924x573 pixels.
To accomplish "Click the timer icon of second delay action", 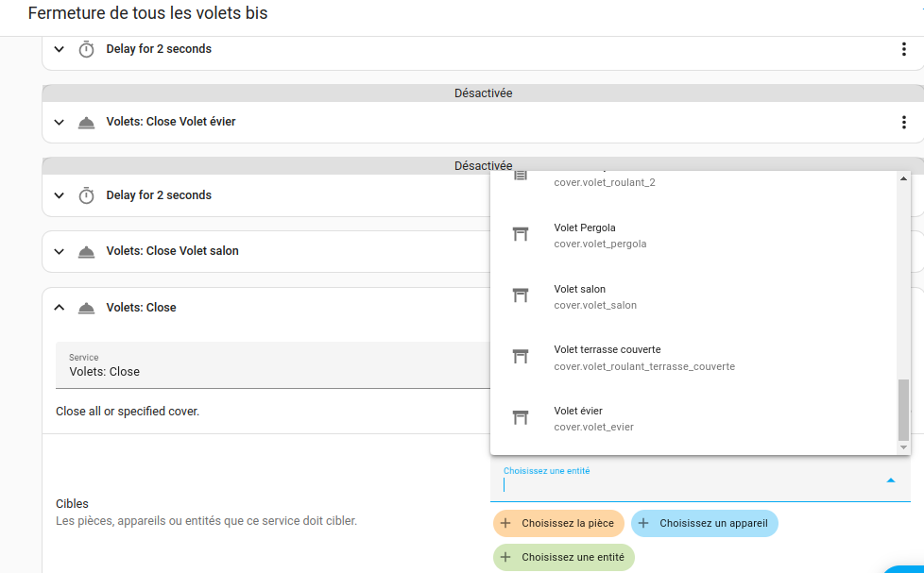I will (x=86, y=195).
